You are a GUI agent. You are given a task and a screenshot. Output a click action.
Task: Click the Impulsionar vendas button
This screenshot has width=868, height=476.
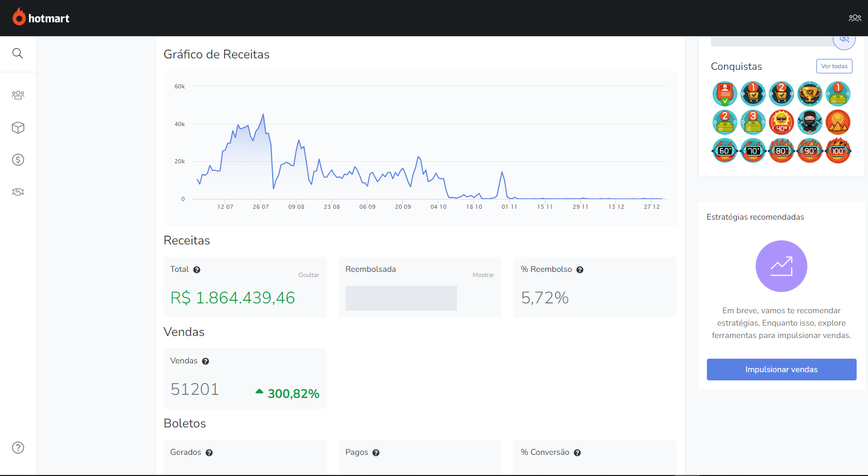(x=781, y=370)
